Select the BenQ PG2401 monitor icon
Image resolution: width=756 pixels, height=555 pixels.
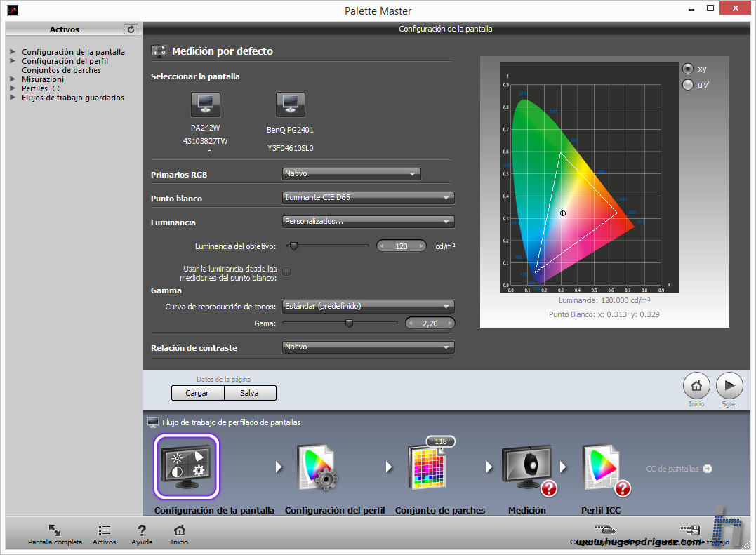(x=290, y=104)
